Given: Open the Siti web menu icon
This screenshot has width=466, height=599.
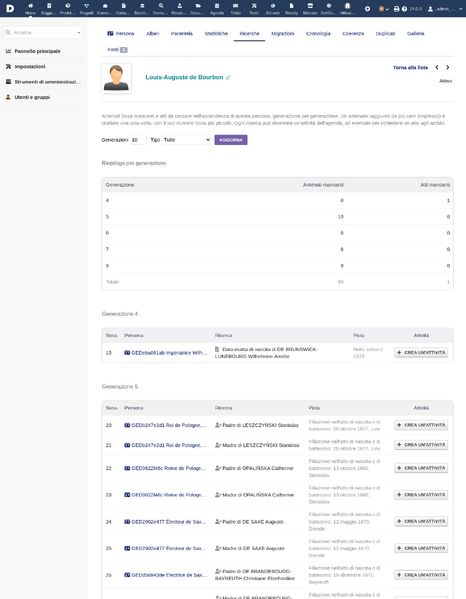Looking at the screenshot, I should coord(273,6).
